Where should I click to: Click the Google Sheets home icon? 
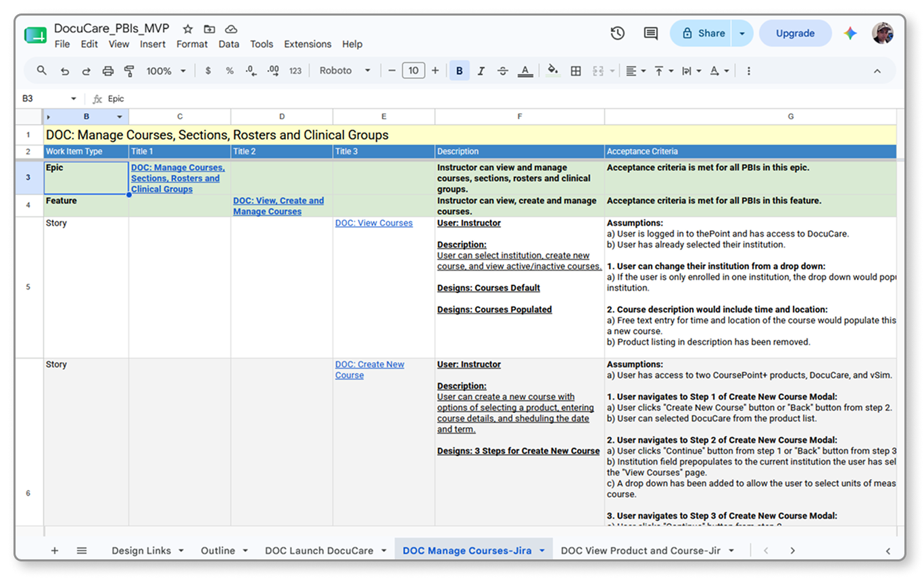click(36, 34)
